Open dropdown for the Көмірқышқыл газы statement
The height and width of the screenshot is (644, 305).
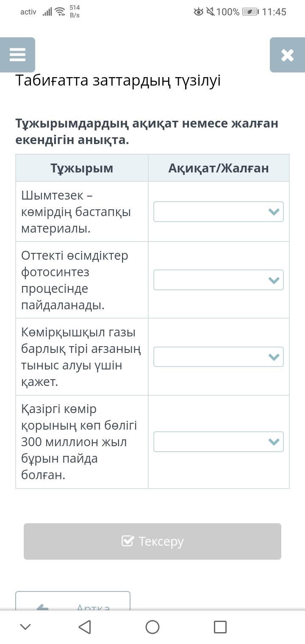point(218,357)
